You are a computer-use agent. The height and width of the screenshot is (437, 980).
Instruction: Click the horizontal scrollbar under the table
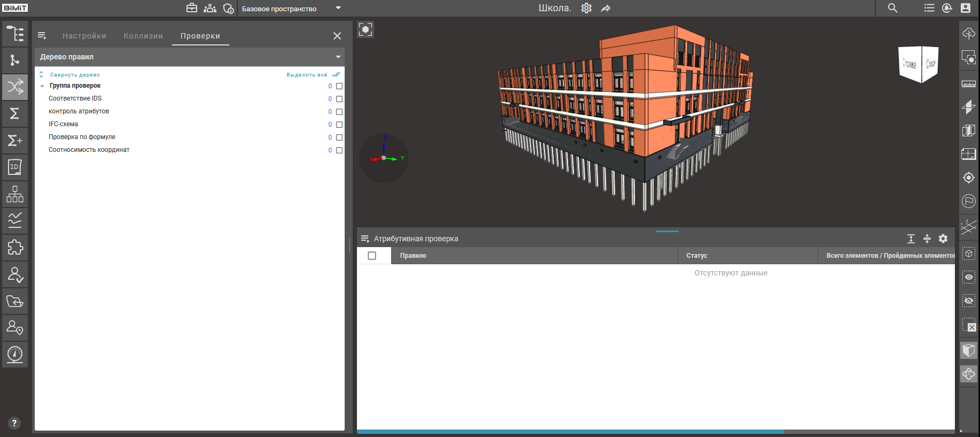pyautogui.click(x=570, y=431)
